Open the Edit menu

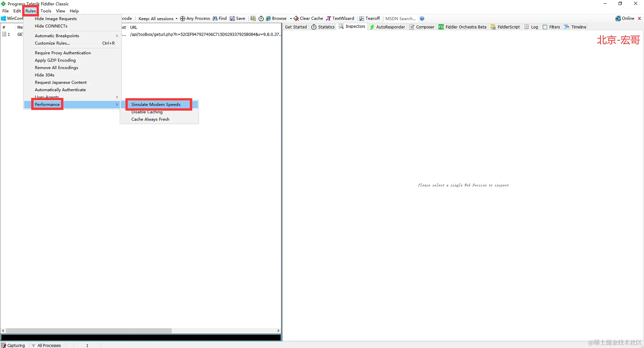point(17,11)
